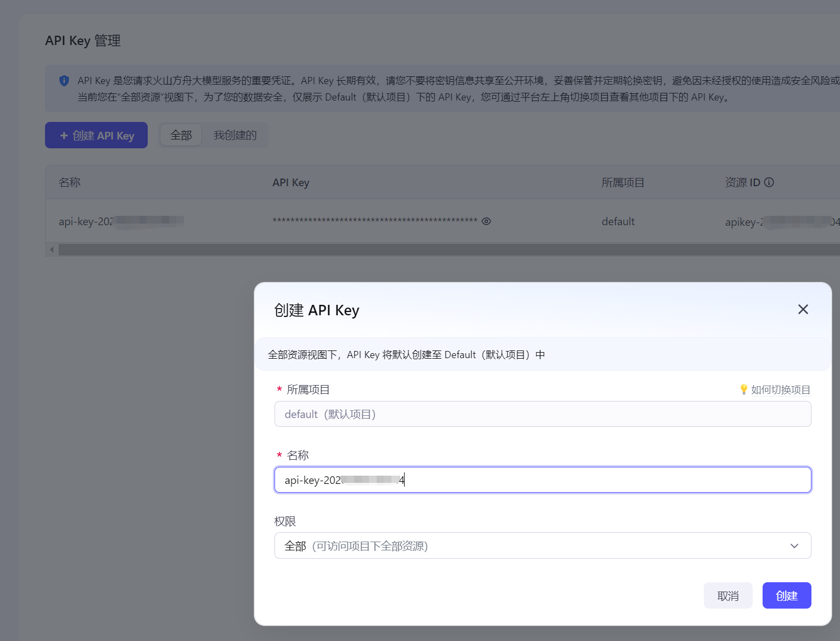Click the shield icon in the notice banner

coord(64,81)
